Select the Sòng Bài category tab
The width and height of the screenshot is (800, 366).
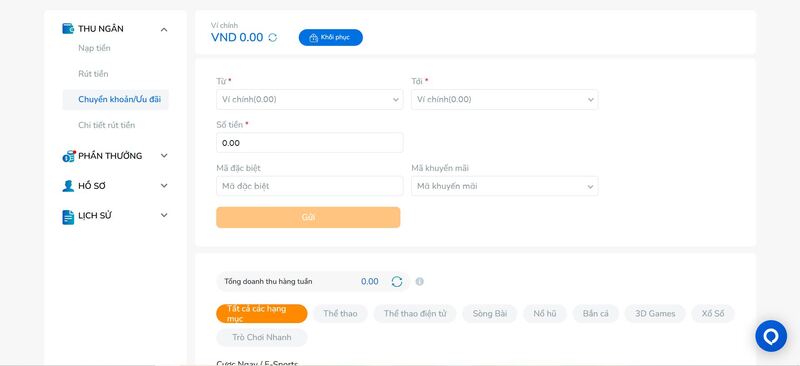[490, 314]
